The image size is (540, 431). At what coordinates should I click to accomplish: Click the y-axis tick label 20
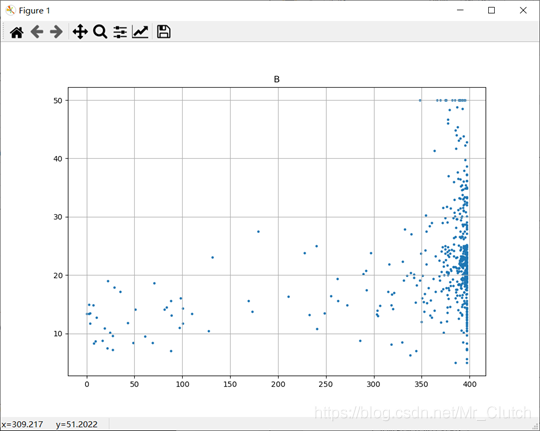click(58, 275)
